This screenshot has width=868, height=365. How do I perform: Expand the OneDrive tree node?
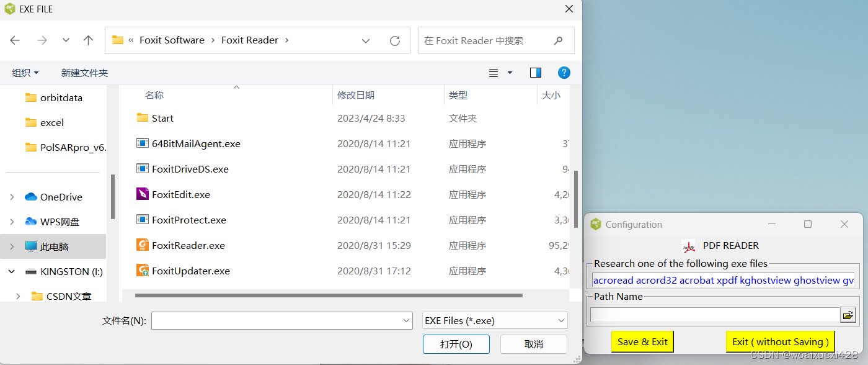[x=12, y=197]
